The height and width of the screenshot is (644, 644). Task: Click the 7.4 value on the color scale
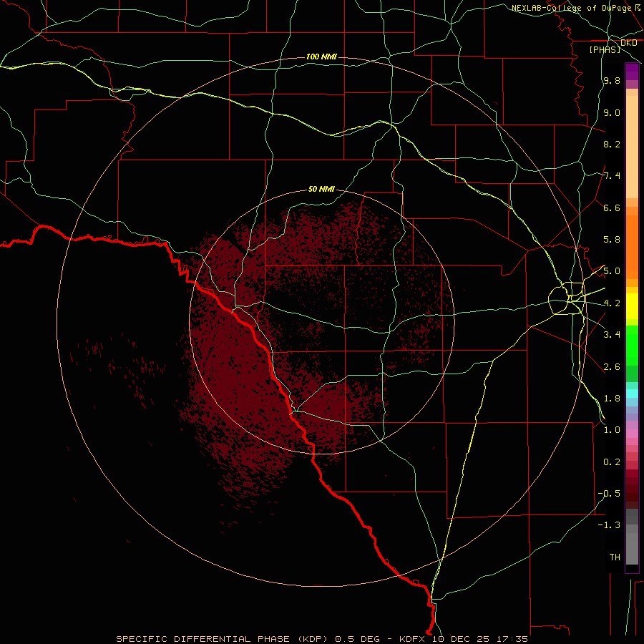(612, 176)
